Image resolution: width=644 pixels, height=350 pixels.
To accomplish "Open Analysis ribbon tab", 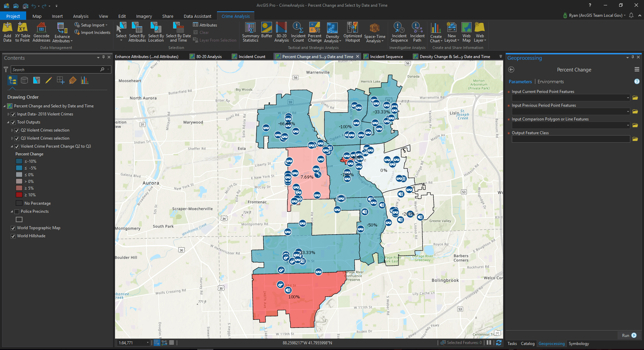I will [x=81, y=16].
